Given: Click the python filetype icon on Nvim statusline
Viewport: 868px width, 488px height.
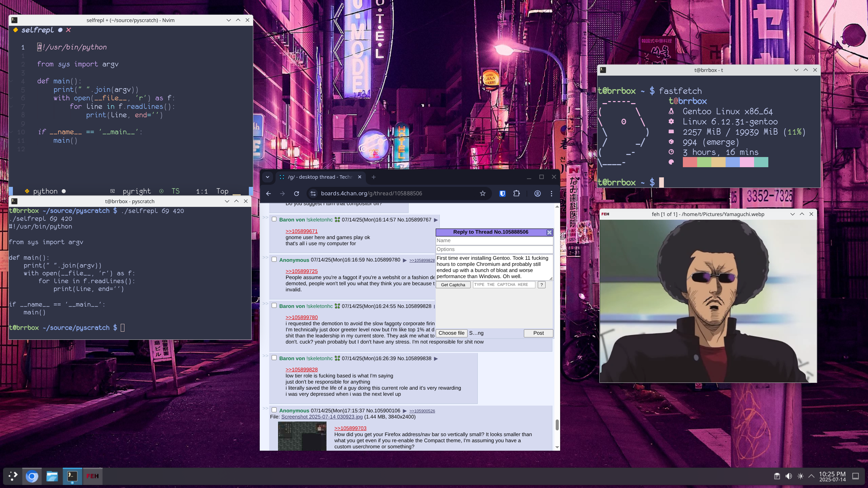Looking at the screenshot, I should [x=27, y=191].
